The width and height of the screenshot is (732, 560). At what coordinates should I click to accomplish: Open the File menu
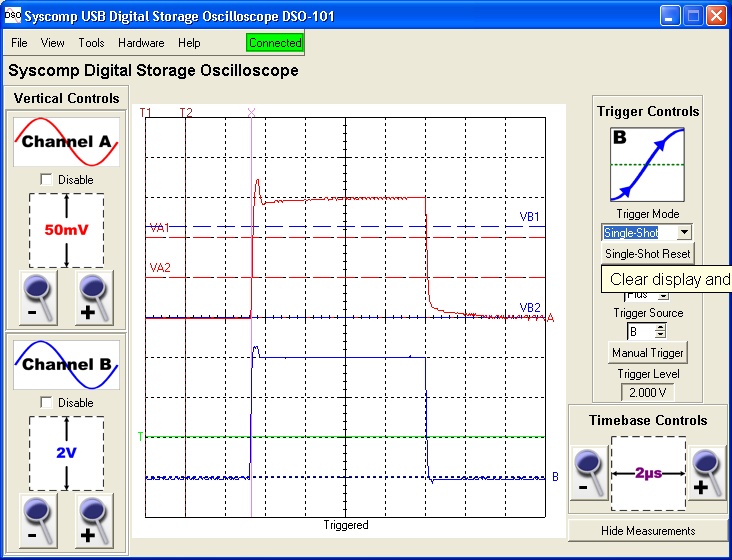(19, 43)
